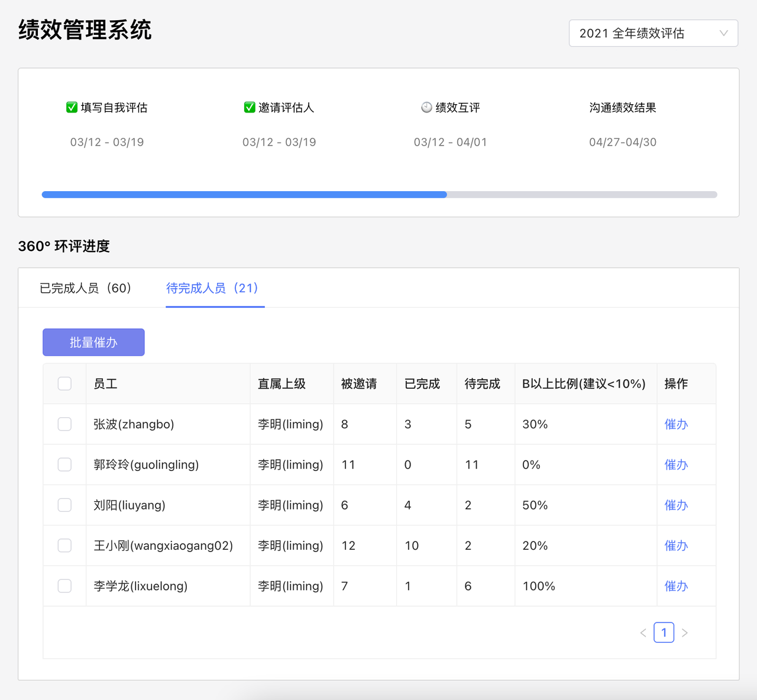Click 催办 link for 王小刚(wangxiaogang02)
757x700 pixels.
click(x=676, y=546)
